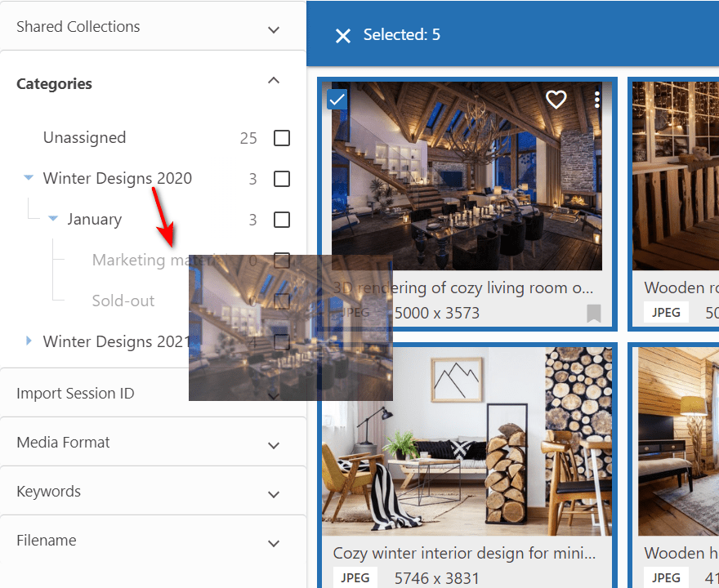
Task: Collapse the Winter Designs 2020 tree node
Action: tap(29, 178)
